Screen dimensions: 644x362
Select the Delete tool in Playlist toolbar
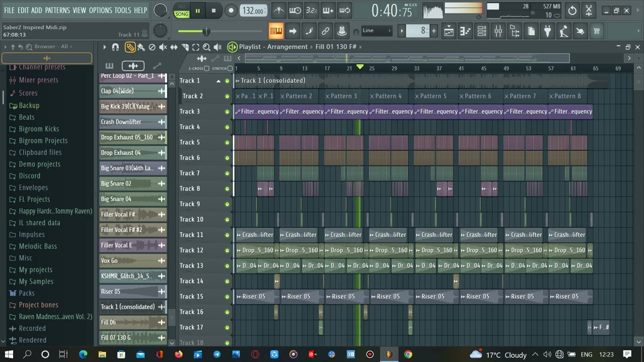click(152, 47)
